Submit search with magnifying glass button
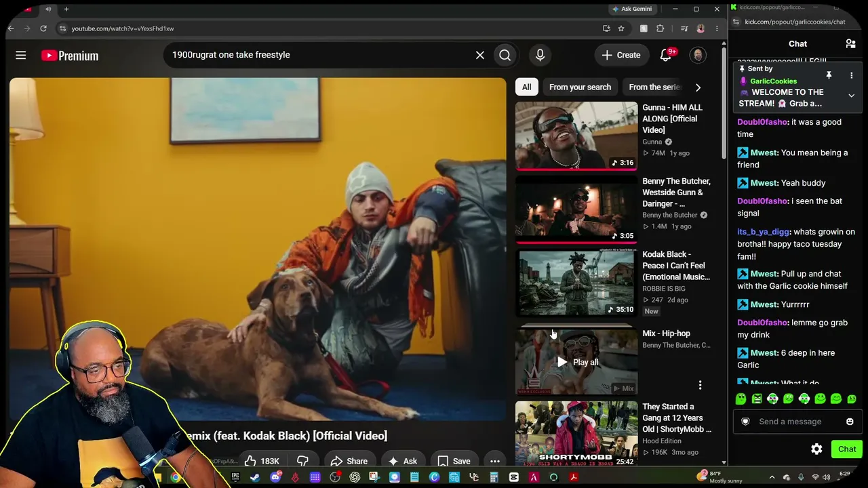This screenshot has height=488, width=868. (505, 55)
